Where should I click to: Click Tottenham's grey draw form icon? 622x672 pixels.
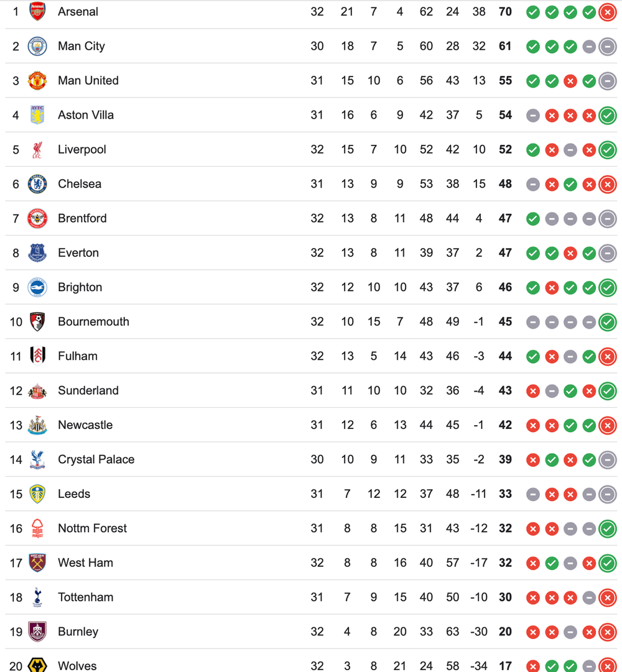click(x=589, y=597)
